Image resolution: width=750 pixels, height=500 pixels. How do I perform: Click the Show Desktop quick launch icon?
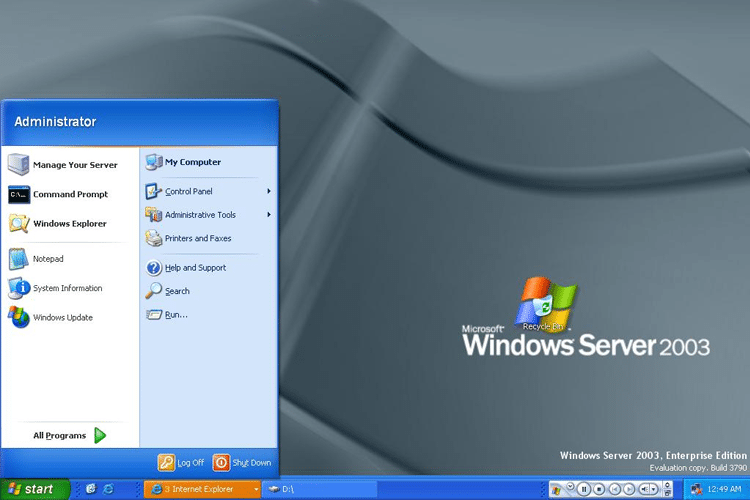point(91,489)
